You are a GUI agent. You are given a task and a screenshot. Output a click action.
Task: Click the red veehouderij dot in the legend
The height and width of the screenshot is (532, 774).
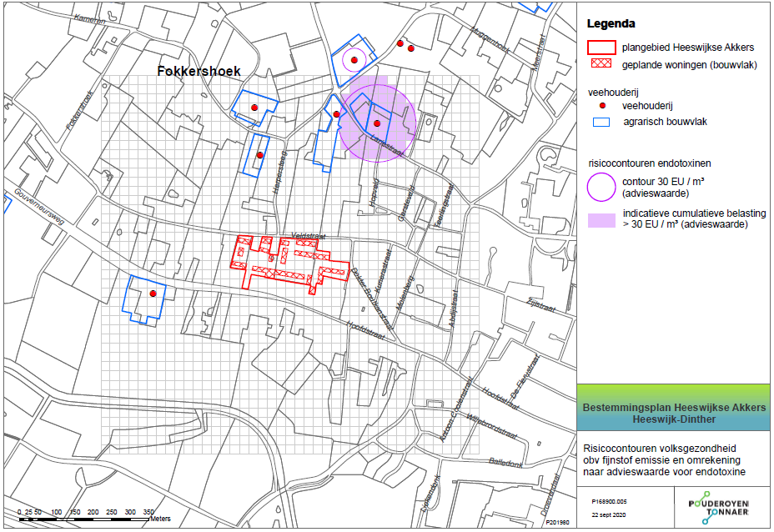click(x=602, y=106)
